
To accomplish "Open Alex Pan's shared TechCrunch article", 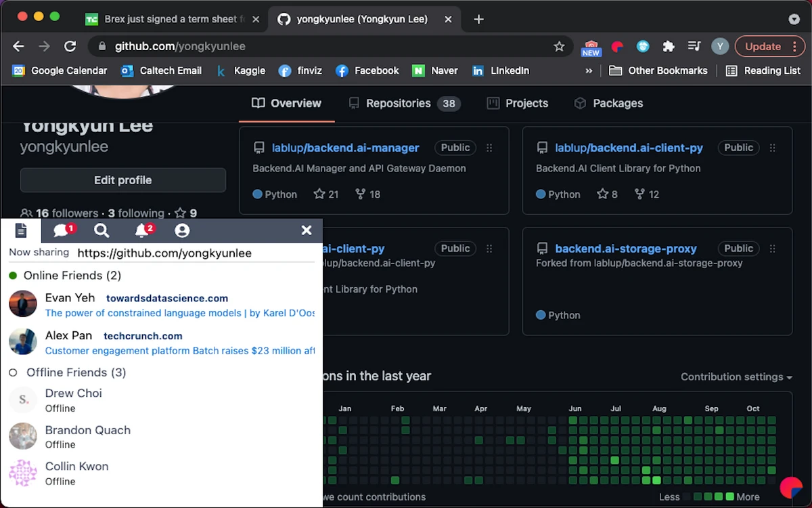I will point(180,351).
